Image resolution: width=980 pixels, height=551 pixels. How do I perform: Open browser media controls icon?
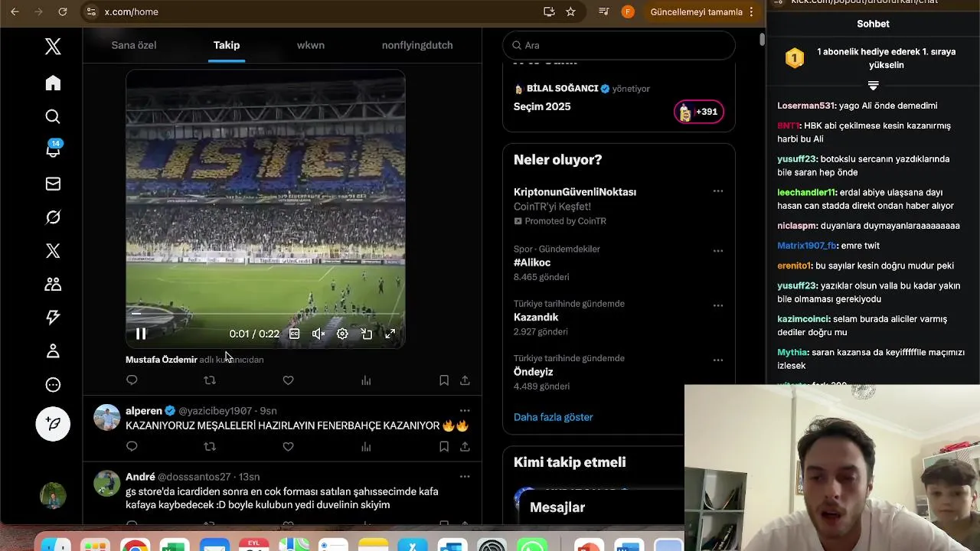604,11
